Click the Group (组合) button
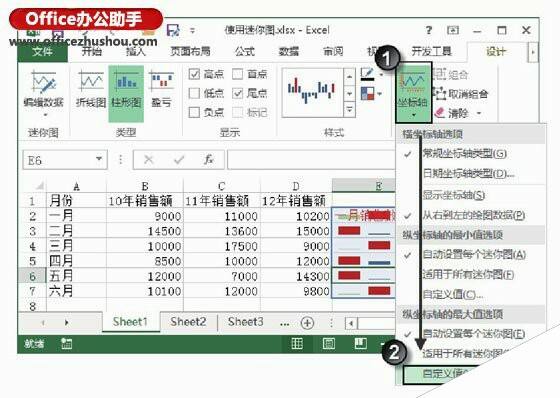Viewport: 560px width, 398px height. point(451,74)
